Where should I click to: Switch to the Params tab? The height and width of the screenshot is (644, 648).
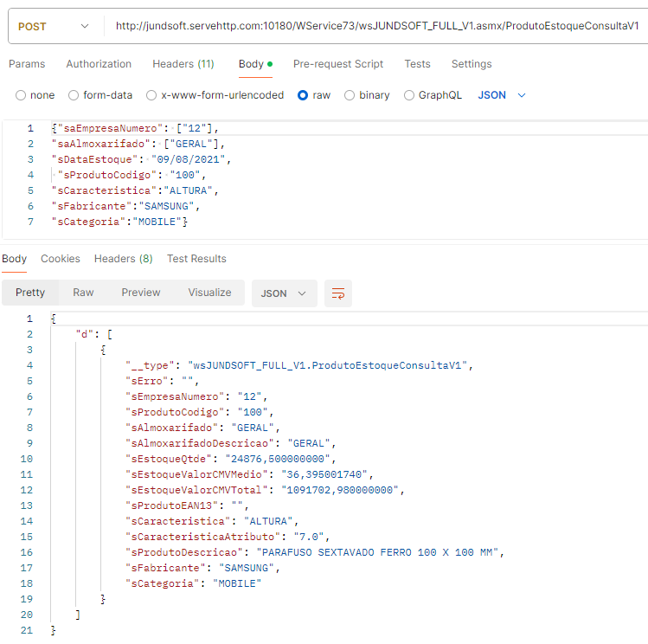(x=27, y=64)
